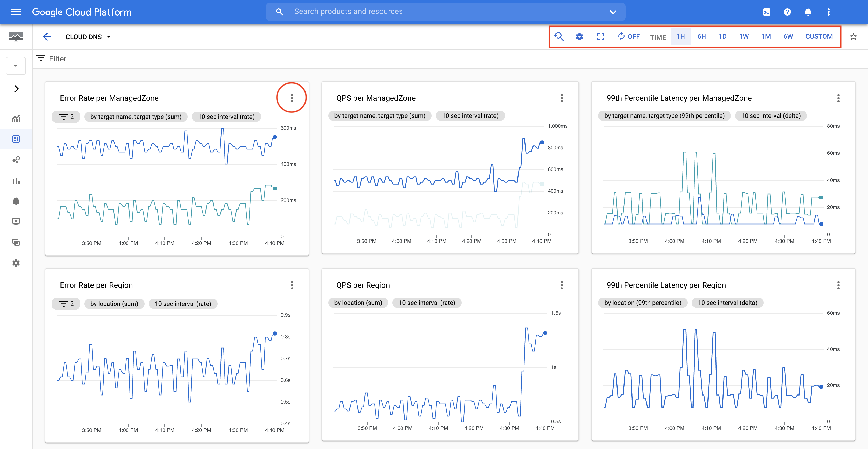Click the notifications bell in top bar
The height and width of the screenshot is (449, 868).
(x=808, y=12)
